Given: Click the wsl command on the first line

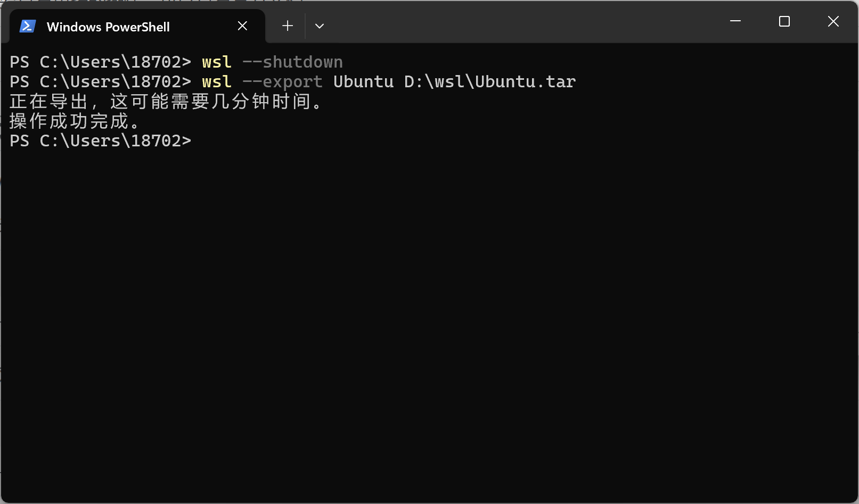Looking at the screenshot, I should click(x=217, y=62).
